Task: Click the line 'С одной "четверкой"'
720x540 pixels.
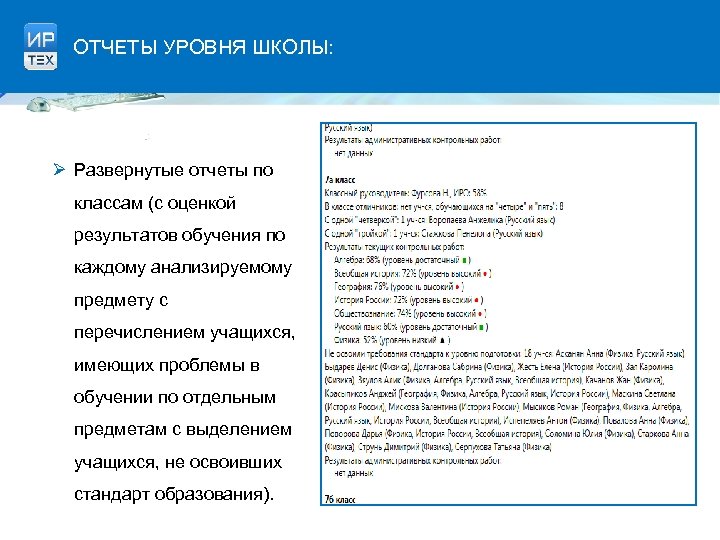Action: (x=439, y=220)
